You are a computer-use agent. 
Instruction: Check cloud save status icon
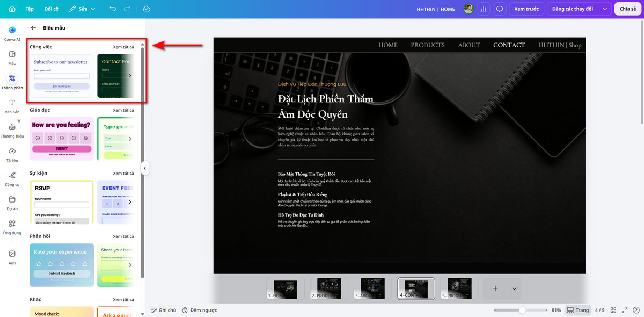click(x=147, y=9)
